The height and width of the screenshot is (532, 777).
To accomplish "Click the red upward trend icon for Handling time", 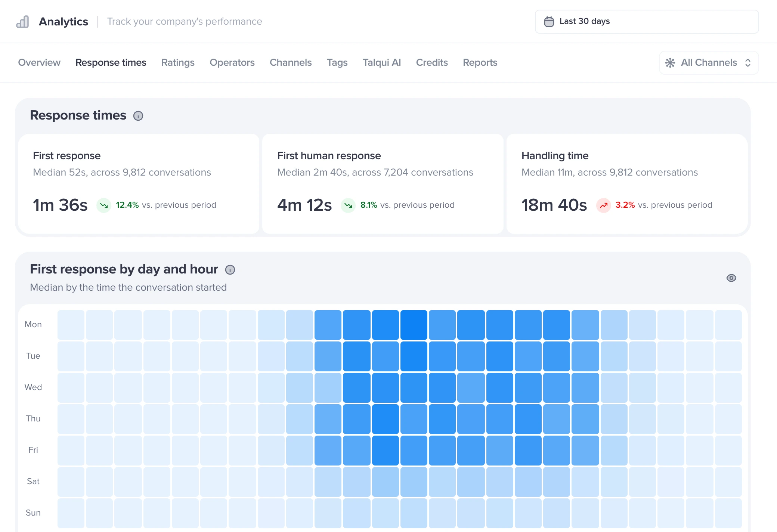I will tap(604, 205).
